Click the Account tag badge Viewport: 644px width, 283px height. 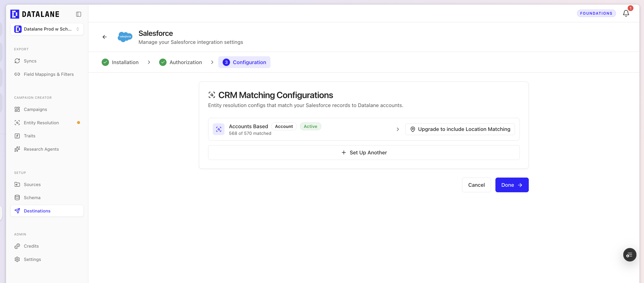284,126
